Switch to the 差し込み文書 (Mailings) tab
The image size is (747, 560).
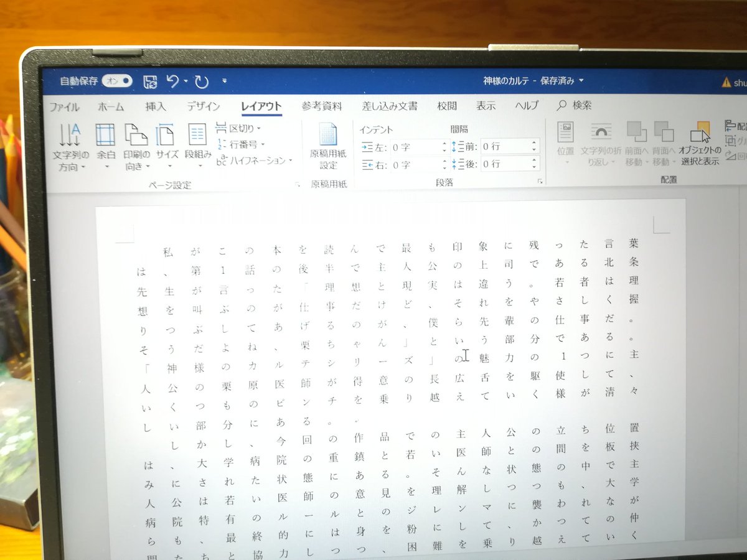390,106
